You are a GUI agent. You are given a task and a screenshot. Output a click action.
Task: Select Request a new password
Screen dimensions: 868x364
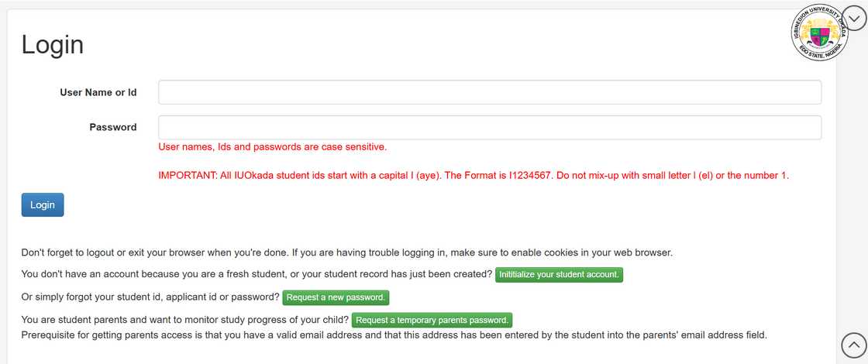pyautogui.click(x=336, y=297)
